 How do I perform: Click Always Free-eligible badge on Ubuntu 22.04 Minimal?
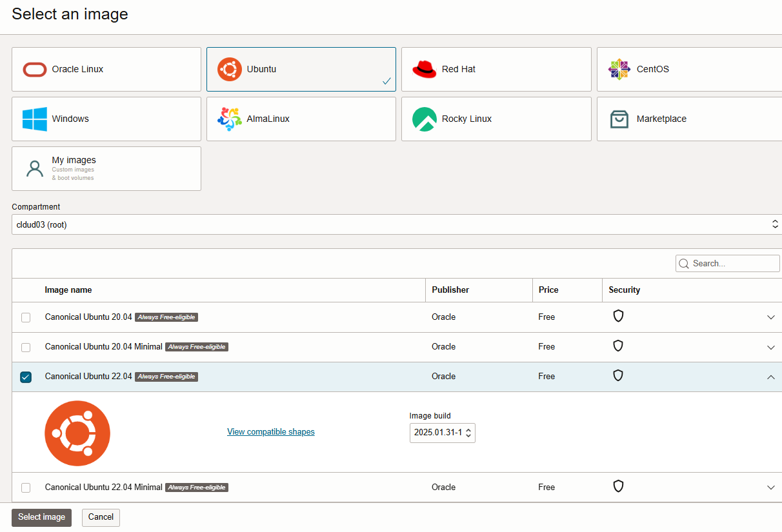point(197,488)
